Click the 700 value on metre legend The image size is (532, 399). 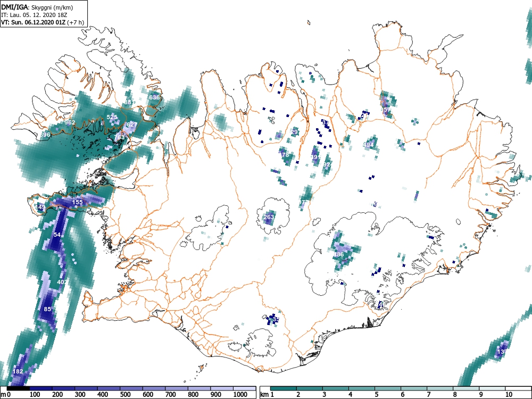pyautogui.click(x=170, y=395)
